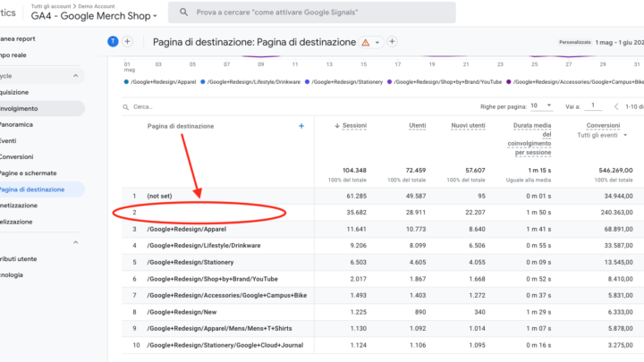Click the table search 'Cerca...' field

point(142,106)
